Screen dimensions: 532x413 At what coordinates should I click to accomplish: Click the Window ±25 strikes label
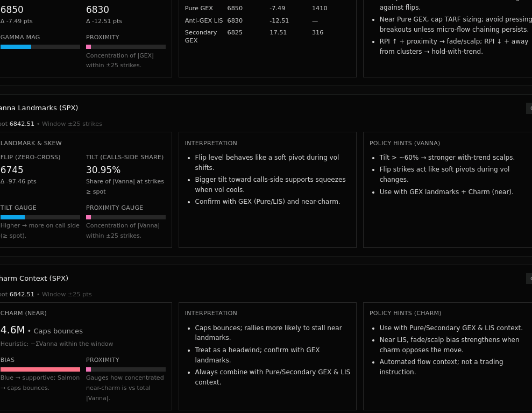tap(72, 124)
